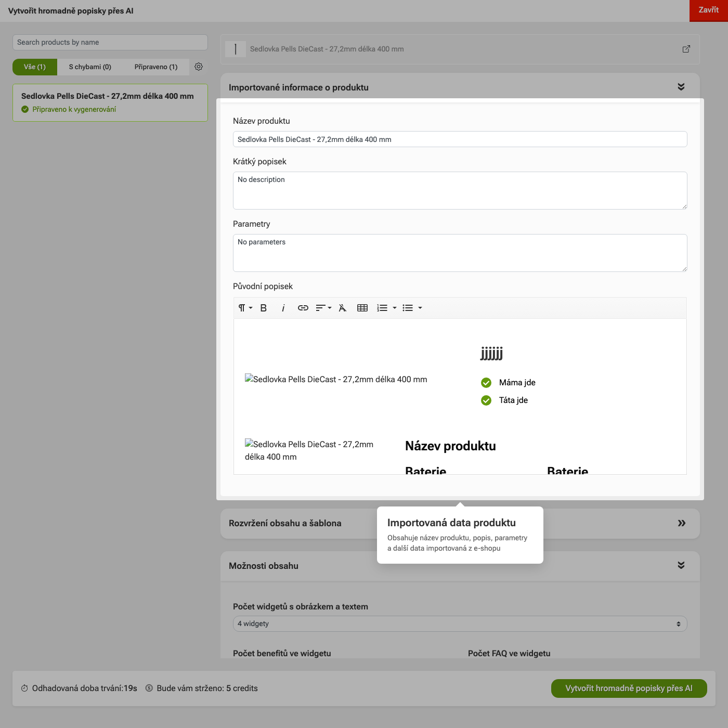Expand Rozvržení obsahu a šablona section
Image resolution: width=728 pixels, height=728 pixels.
[681, 523]
